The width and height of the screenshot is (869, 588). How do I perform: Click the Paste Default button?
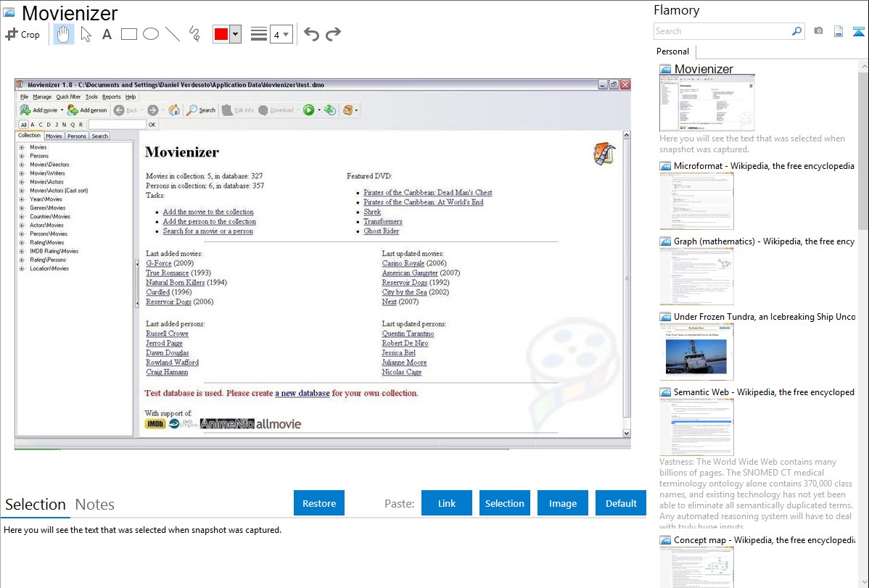621,503
